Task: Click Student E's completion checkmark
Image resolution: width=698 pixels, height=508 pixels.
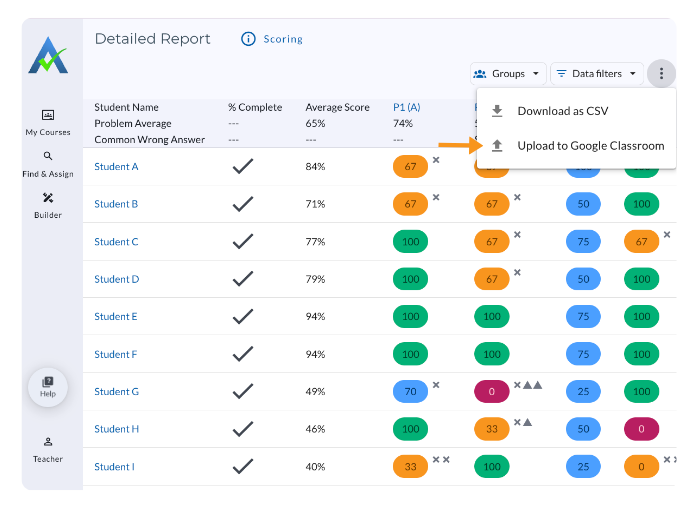Action: coord(242,317)
